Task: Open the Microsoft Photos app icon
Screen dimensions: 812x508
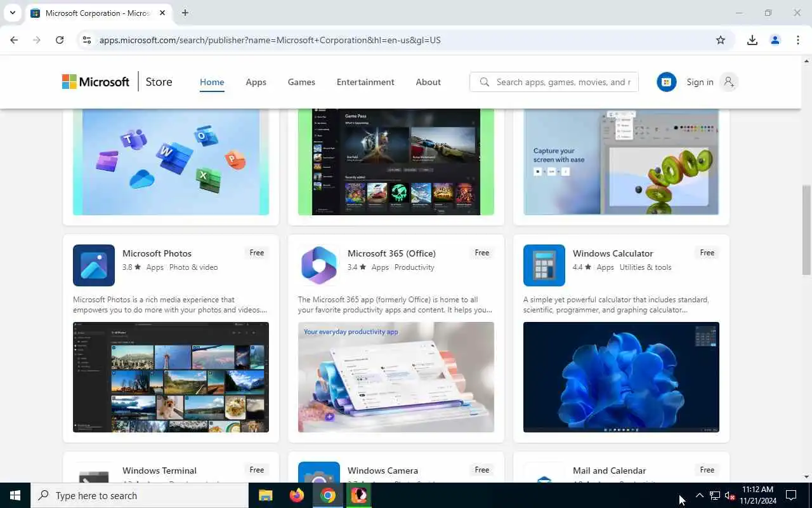Action: (94, 265)
